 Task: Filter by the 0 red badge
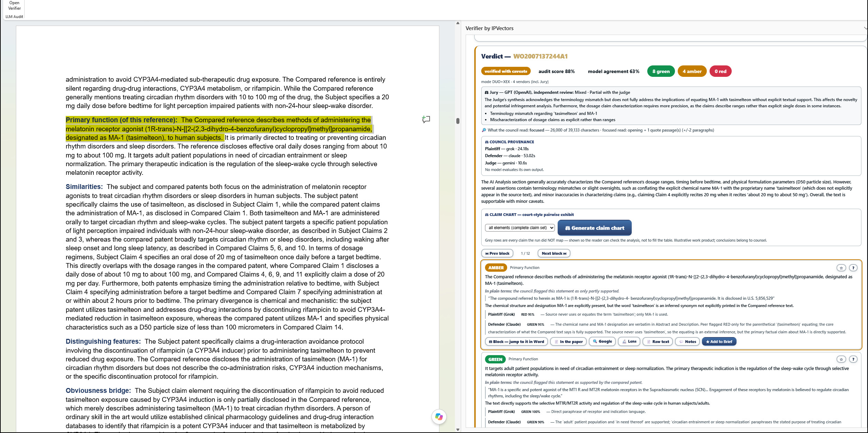pyautogui.click(x=720, y=71)
